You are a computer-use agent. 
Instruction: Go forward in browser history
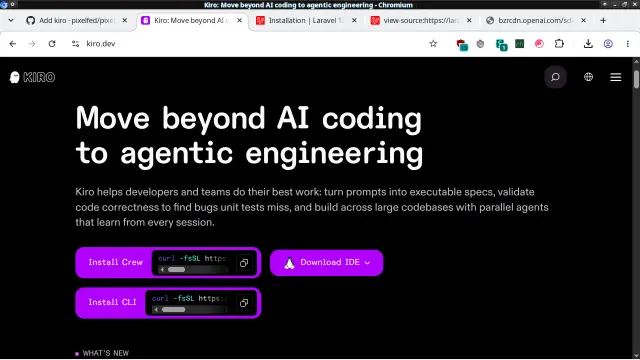tap(32, 44)
